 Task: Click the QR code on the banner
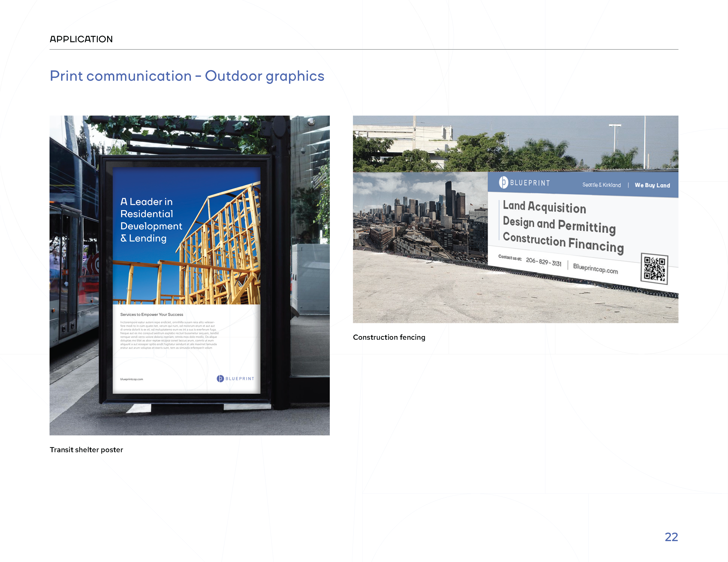coord(654,269)
